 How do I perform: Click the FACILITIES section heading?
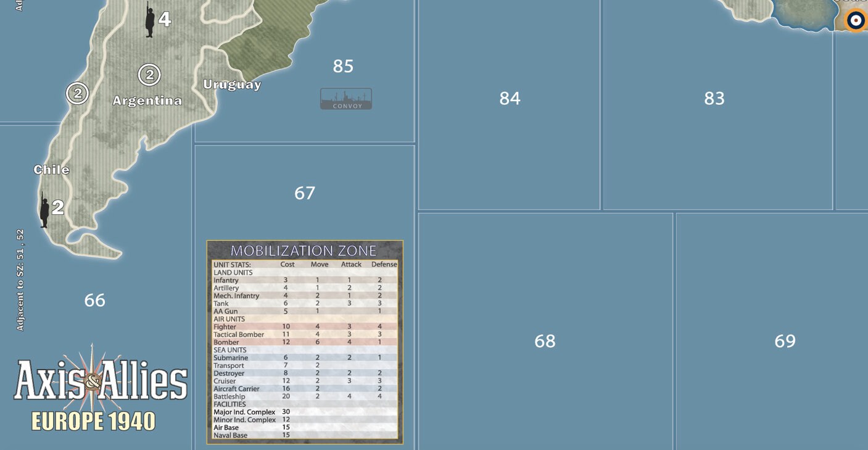(x=229, y=404)
